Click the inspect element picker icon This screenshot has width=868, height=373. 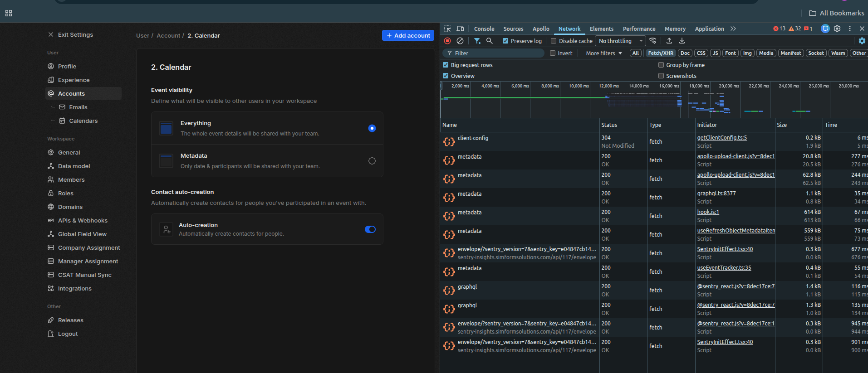[447, 29]
